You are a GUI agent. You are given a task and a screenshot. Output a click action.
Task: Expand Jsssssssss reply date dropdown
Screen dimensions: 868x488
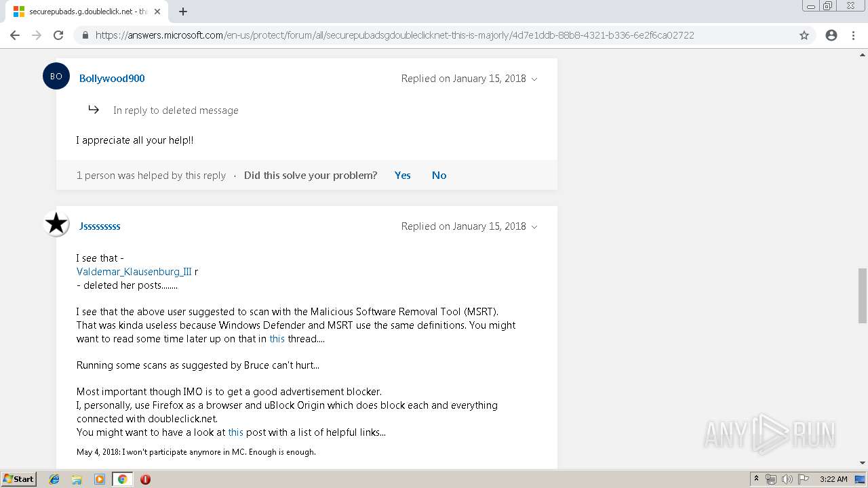tap(534, 227)
